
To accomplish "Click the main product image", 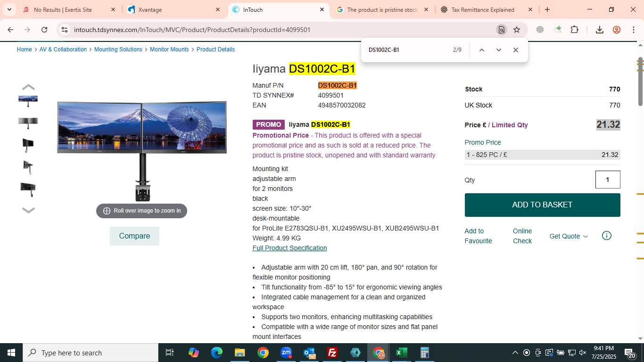I will tap(142, 151).
